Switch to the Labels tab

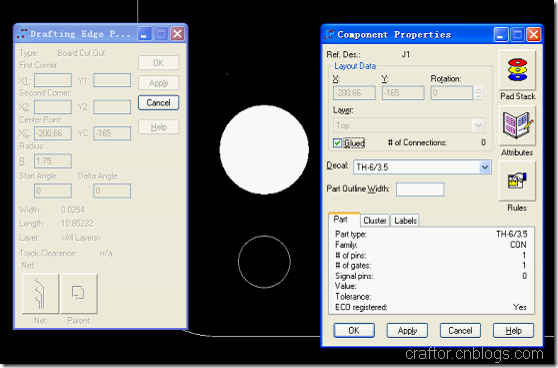point(405,221)
